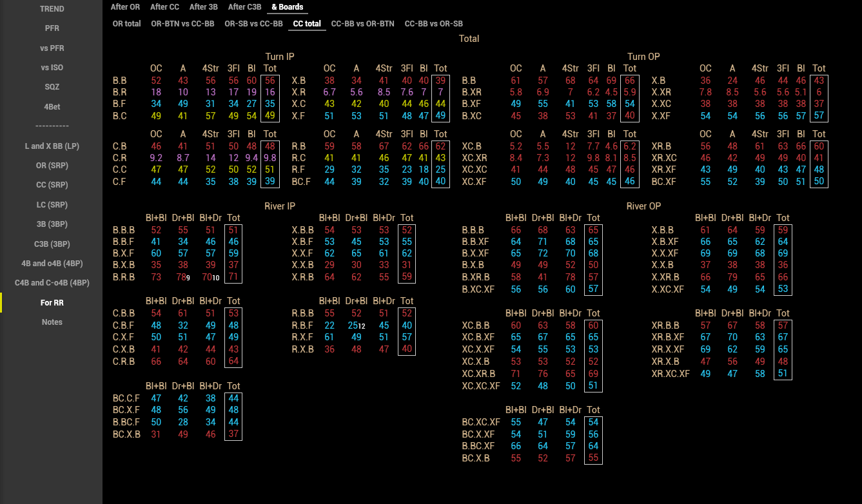Click the Turn IP B.B Tot value 56
The width and height of the screenshot is (862, 504).
(x=270, y=81)
